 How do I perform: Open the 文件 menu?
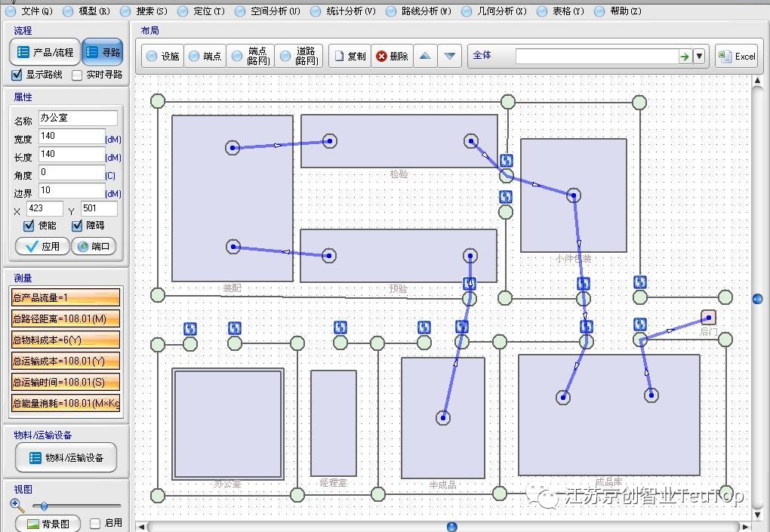tap(27, 11)
